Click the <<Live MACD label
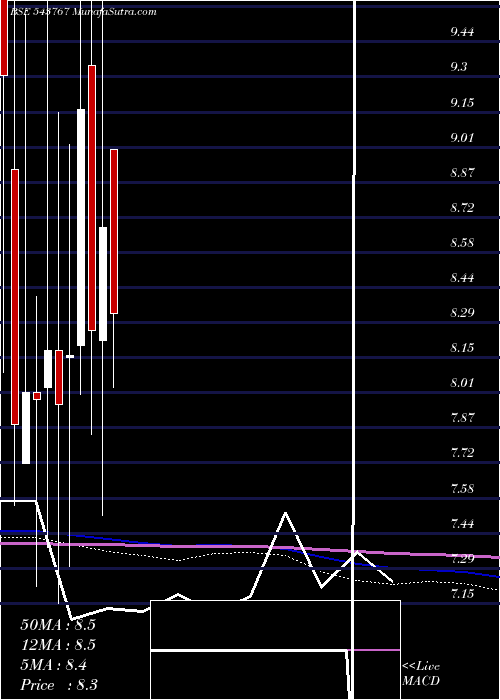This screenshot has width=500, height=700. click(x=421, y=674)
